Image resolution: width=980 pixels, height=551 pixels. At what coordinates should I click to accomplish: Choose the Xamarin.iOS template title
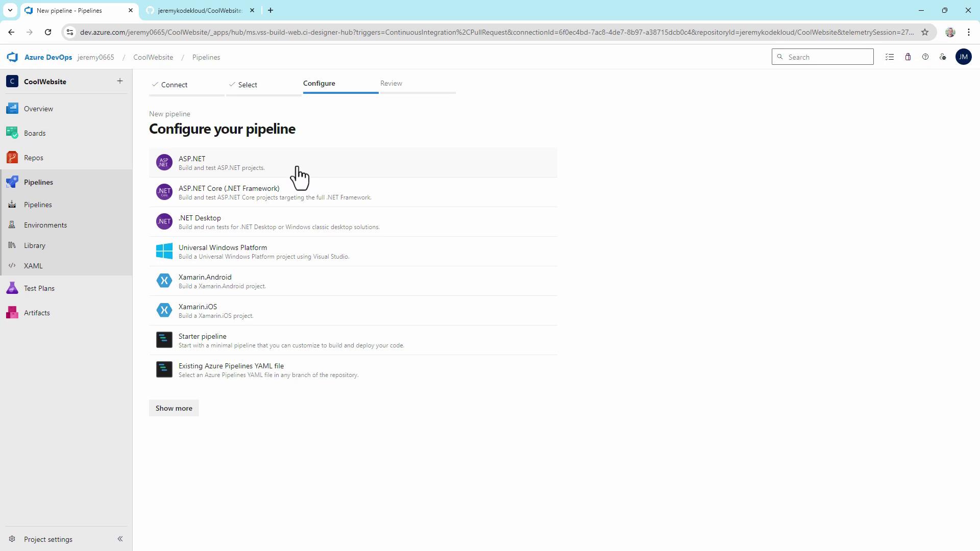(198, 307)
